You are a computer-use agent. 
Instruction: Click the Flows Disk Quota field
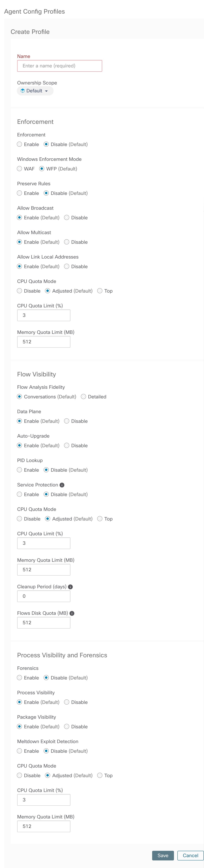(x=44, y=623)
